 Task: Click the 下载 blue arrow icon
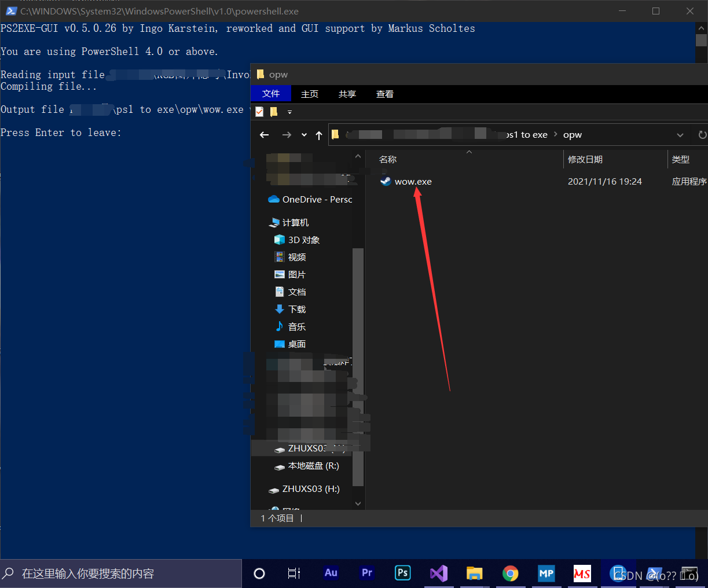coord(280,309)
